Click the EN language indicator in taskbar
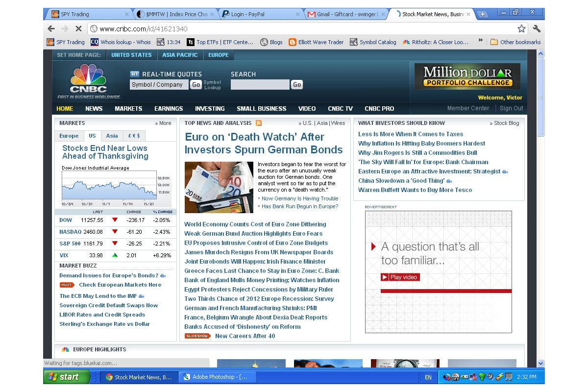Image resolution: width=588 pixels, height=392 pixels. coord(428,377)
